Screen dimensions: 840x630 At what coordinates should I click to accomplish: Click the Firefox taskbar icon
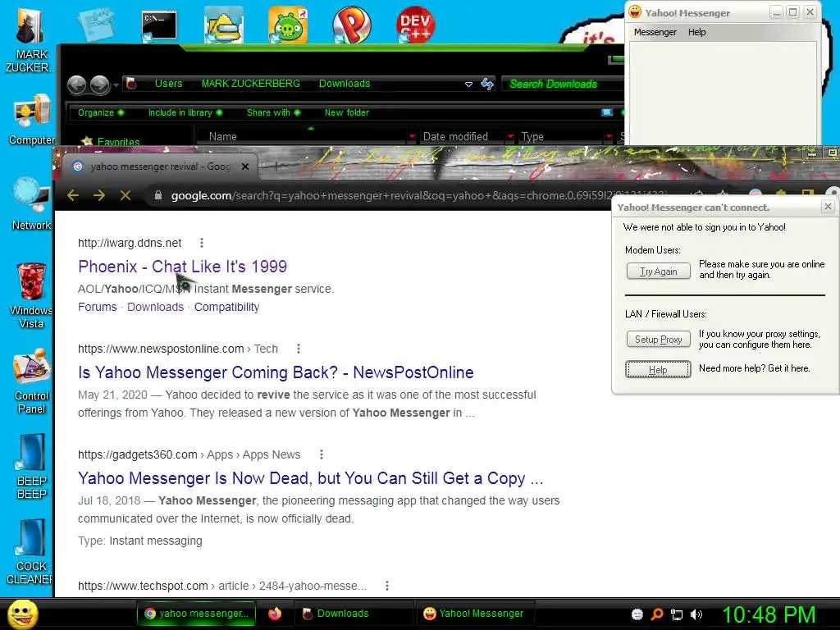[x=275, y=614]
